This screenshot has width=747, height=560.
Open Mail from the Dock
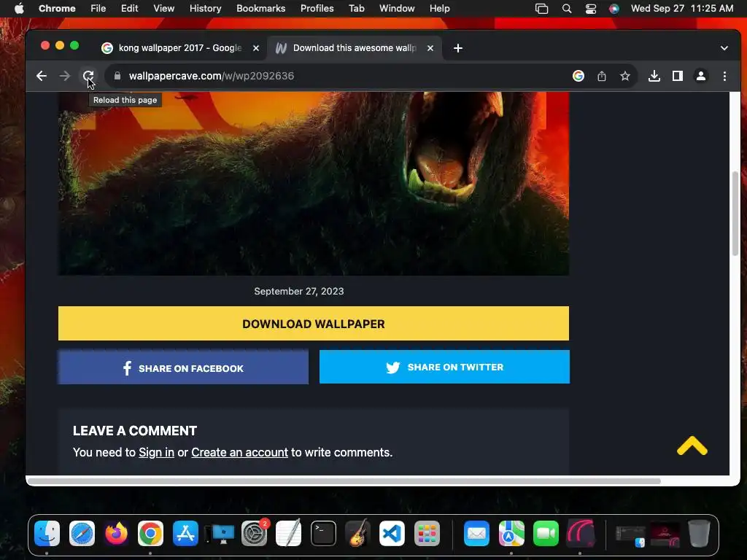click(476, 533)
